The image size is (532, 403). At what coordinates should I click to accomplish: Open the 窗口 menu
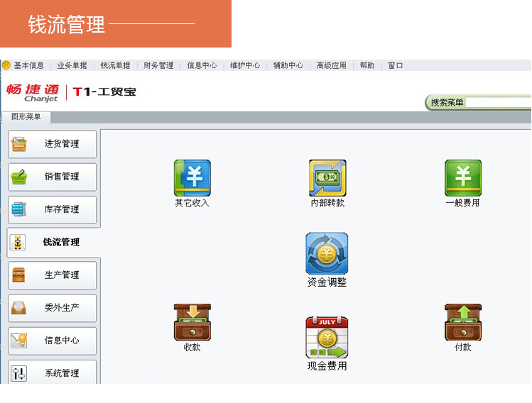pos(395,65)
